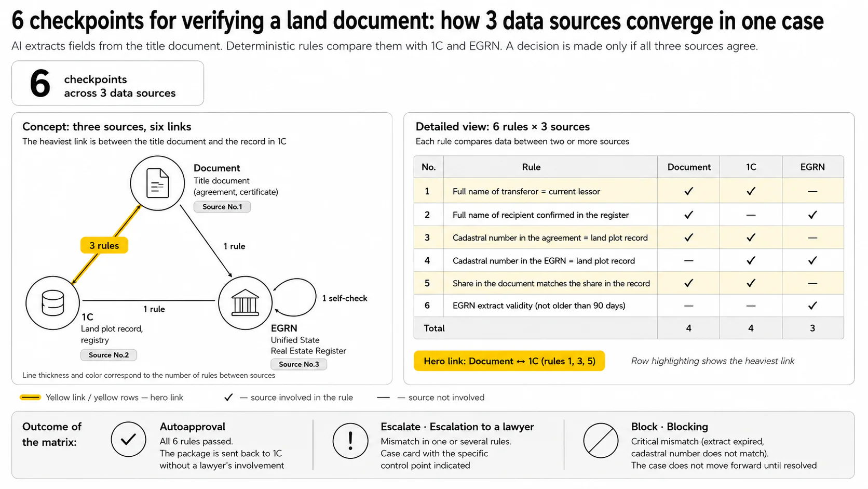The image size is (868, 489).
Task: Click the 'Source No.2' tag
Action: coord(108,355)
